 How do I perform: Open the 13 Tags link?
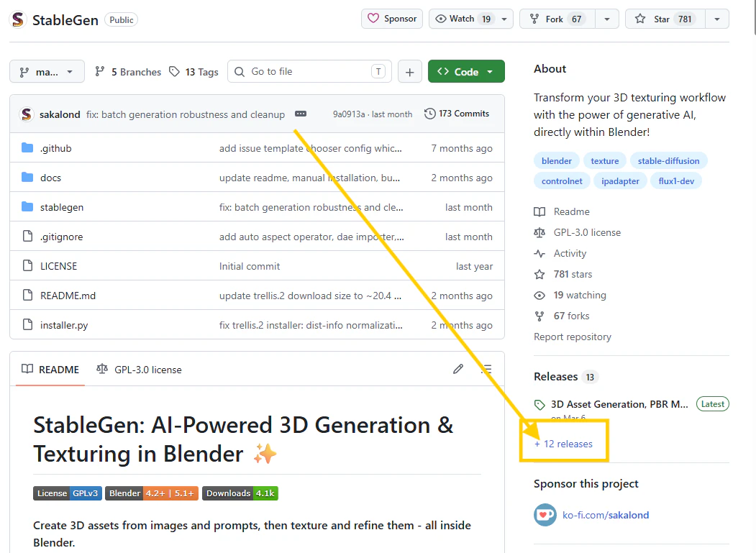[193, 72]
